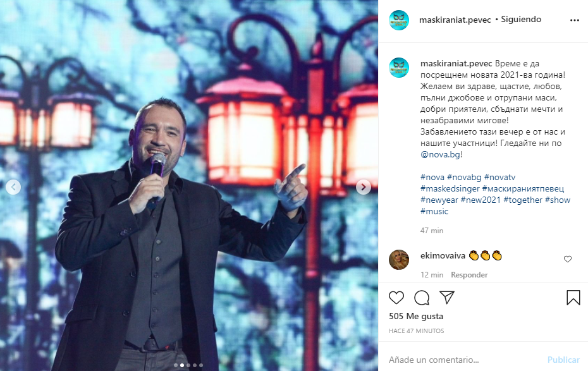Image resolution: width=588 pixels, height=371 pixels.
Task: Click Publicar to post comment
Action: click(x=563, y=360)
